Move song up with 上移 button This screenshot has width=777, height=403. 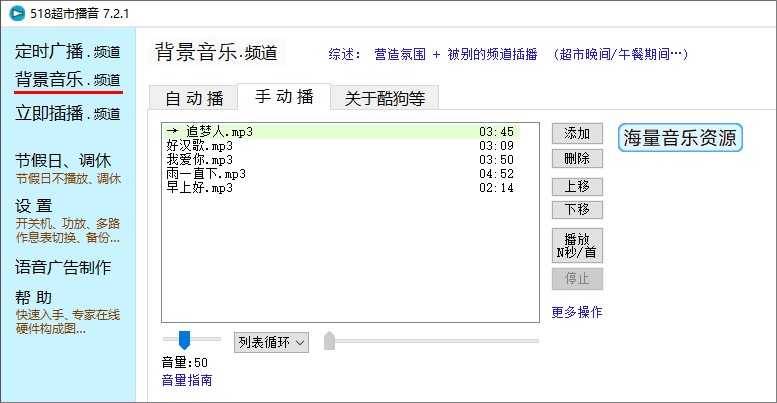tap(577, 186)
